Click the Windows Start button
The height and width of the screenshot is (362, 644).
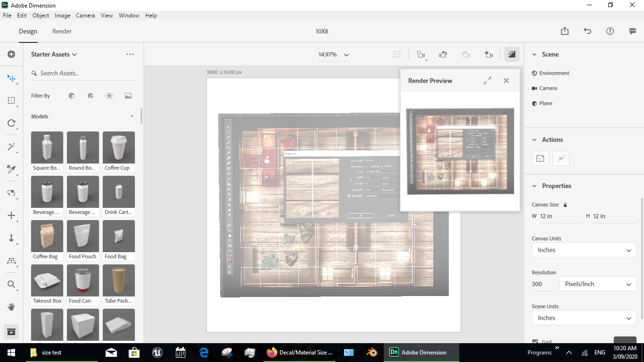[x=11, y=352]
